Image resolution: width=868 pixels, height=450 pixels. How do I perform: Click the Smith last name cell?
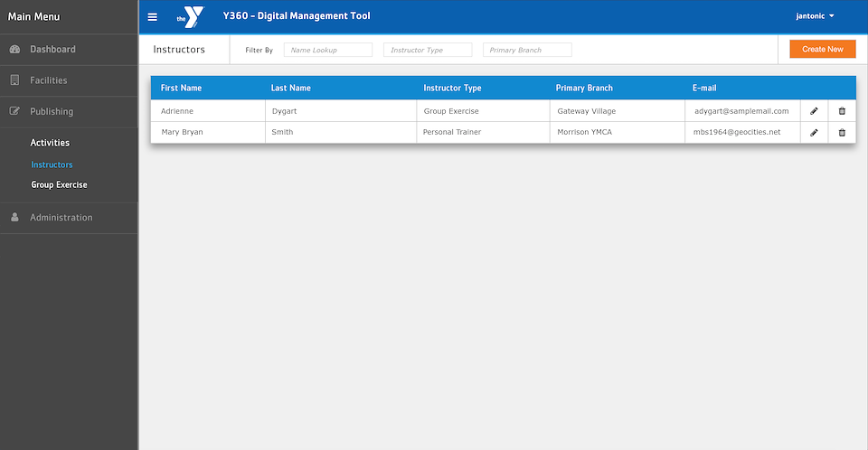[x=341, y=132]
